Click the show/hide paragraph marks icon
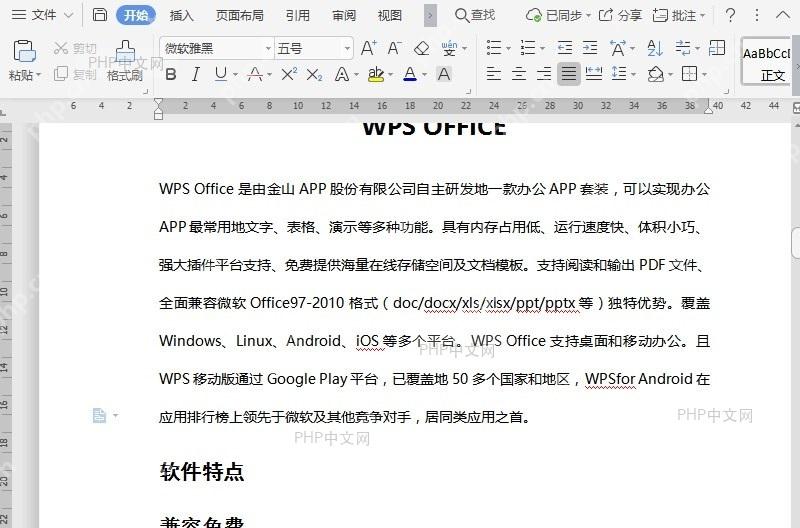Viewport: 800px width, 528px height. pos(683,48)
